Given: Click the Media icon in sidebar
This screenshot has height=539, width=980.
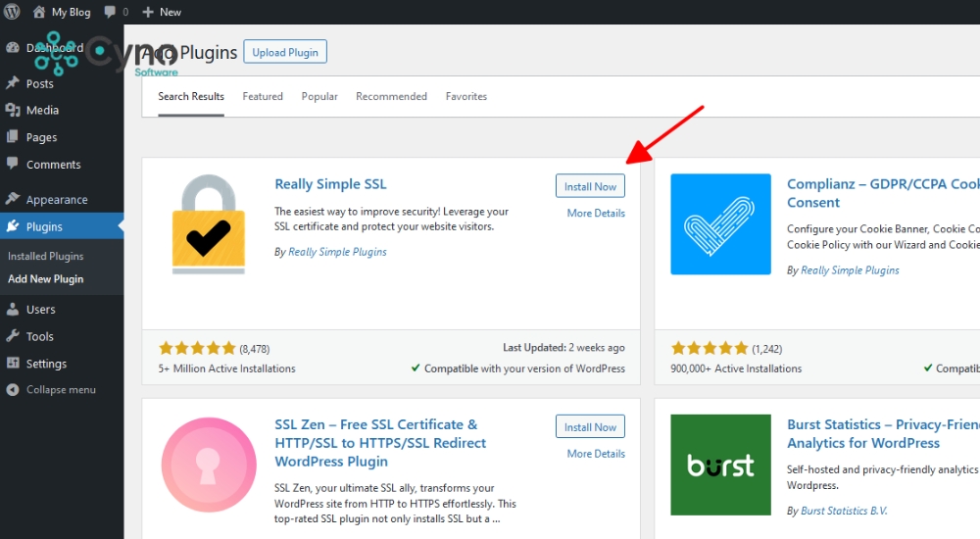Looking at the screenshot, I should (x=13, y=110).
